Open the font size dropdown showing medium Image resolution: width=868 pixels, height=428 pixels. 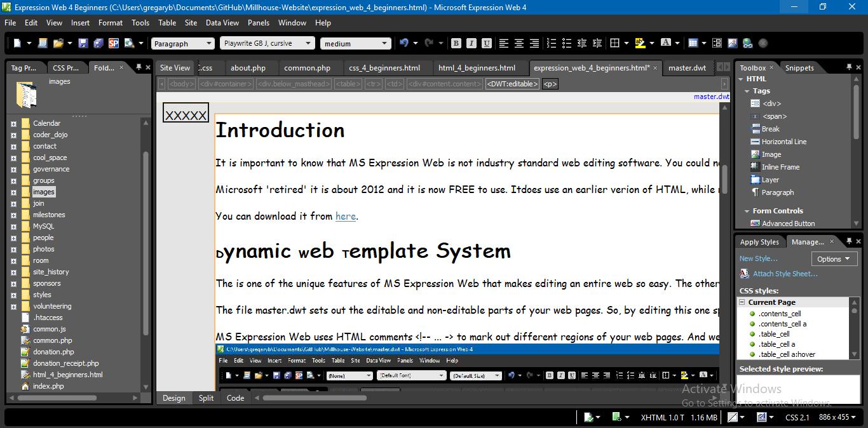click(x=355, y=43)
